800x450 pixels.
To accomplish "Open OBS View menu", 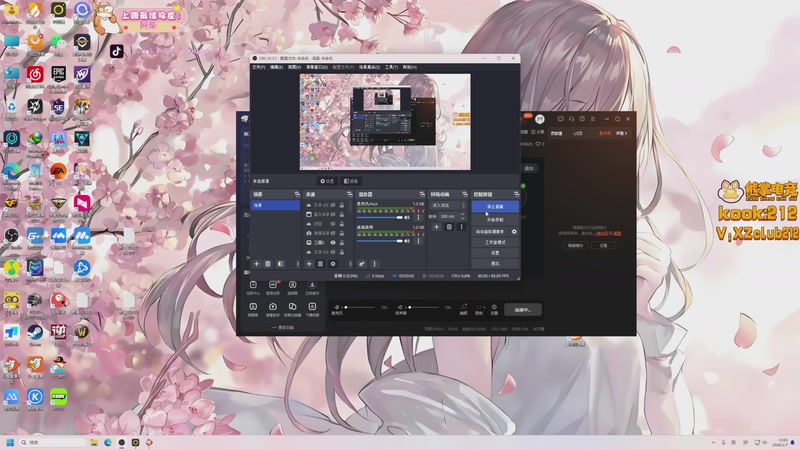I will [x=294, y=67].
